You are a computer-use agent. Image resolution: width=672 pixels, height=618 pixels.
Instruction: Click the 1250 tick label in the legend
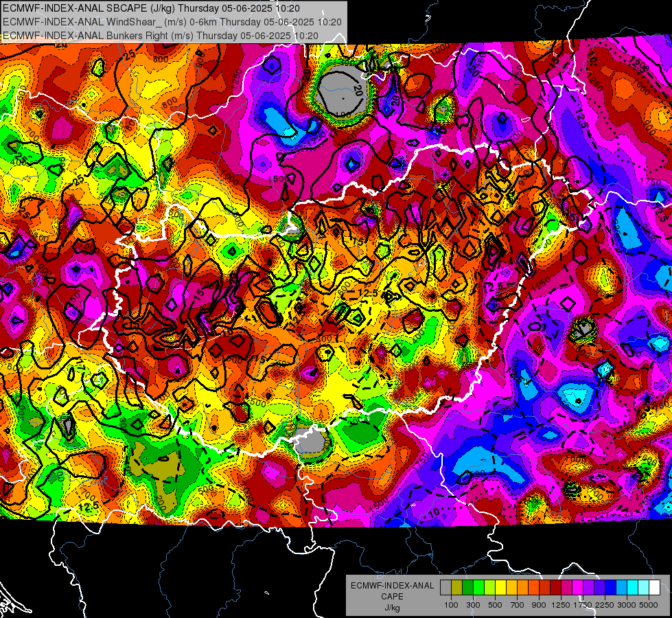pos(561,605)
